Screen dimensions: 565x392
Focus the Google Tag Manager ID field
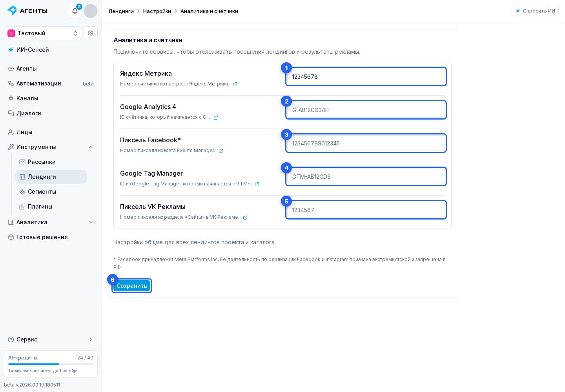(x=366, y=176)
